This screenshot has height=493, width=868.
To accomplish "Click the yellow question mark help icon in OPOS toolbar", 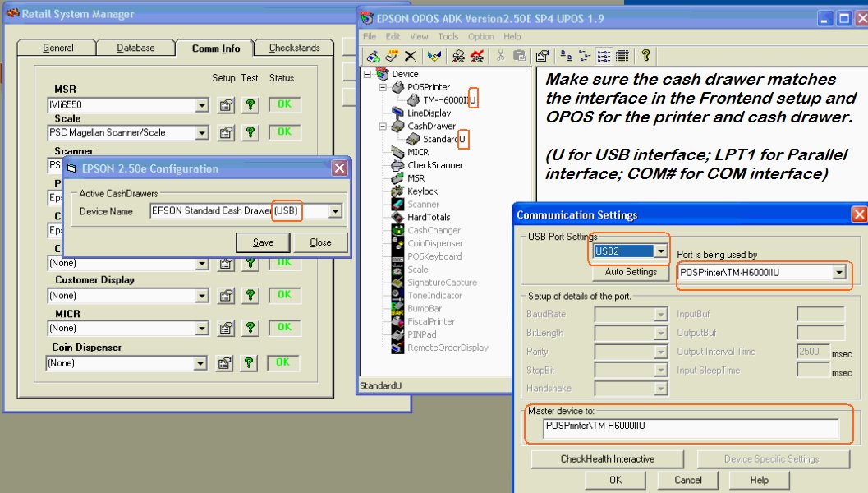I will 645,56.
